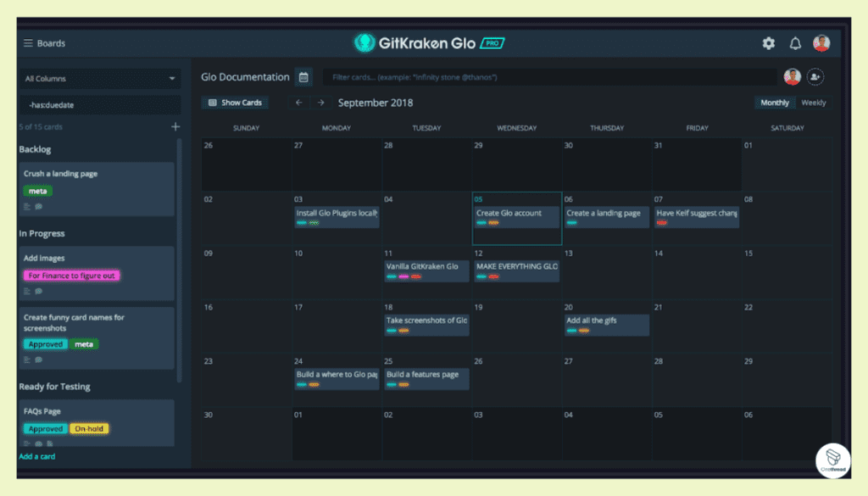The image size is (868, 496).
Task: Click the Filter cards search field
Action: (549, 77)
